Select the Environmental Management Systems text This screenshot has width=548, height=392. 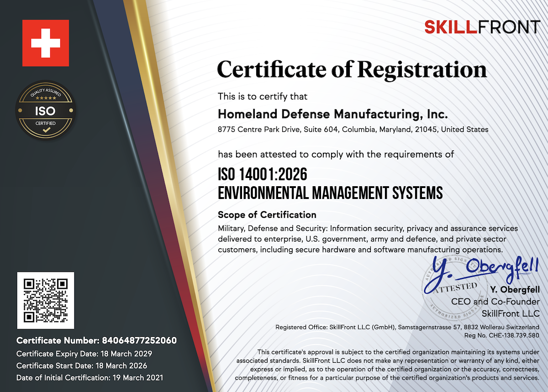point(331,193)
